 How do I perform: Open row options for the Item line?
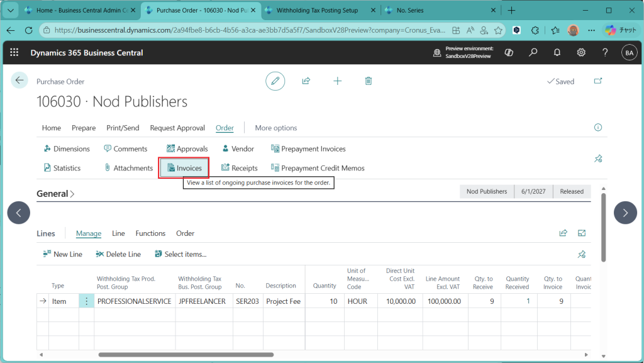pyautogui.click(x=86, y=301)
